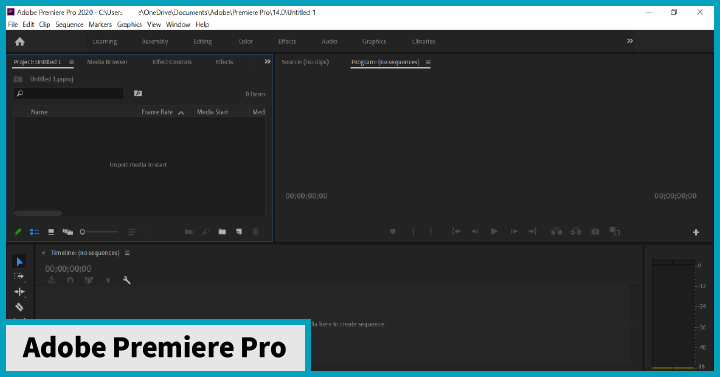Switch Project panel to Icon View

51,232
